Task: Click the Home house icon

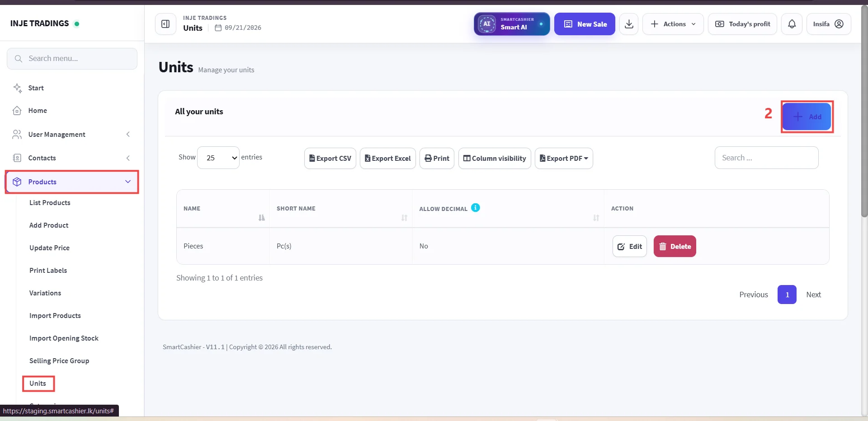Action: click(x=17, y=111)
